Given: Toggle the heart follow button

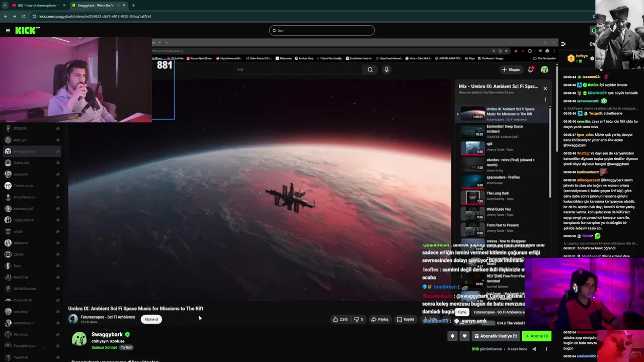Looking at the screenshot, I should point(464,336).
